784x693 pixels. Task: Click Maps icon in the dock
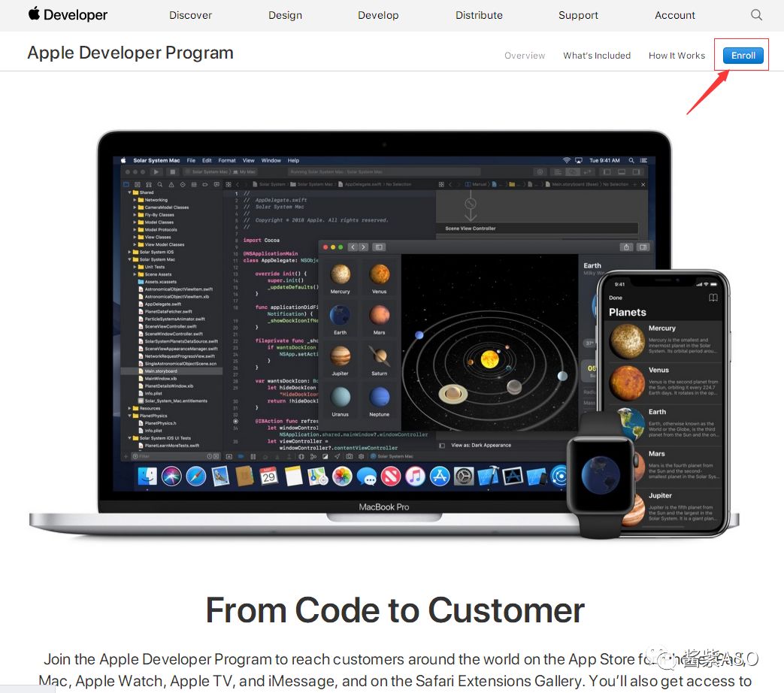[317, 476]
